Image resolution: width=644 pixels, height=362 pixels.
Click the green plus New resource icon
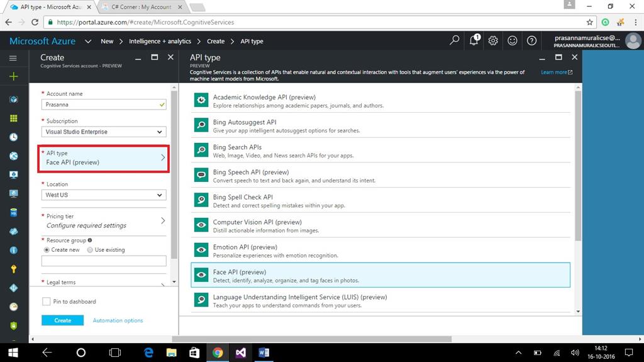[14, 77]
